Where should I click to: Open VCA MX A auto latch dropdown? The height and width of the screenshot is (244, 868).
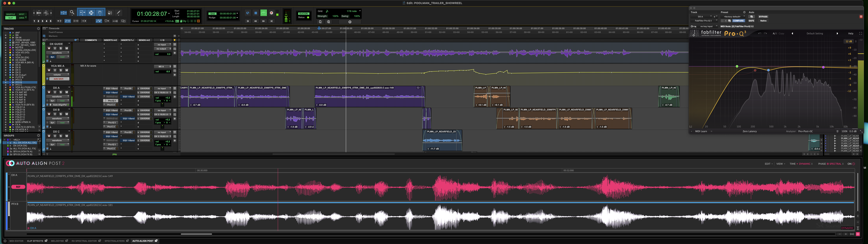(x=59, y=79)
